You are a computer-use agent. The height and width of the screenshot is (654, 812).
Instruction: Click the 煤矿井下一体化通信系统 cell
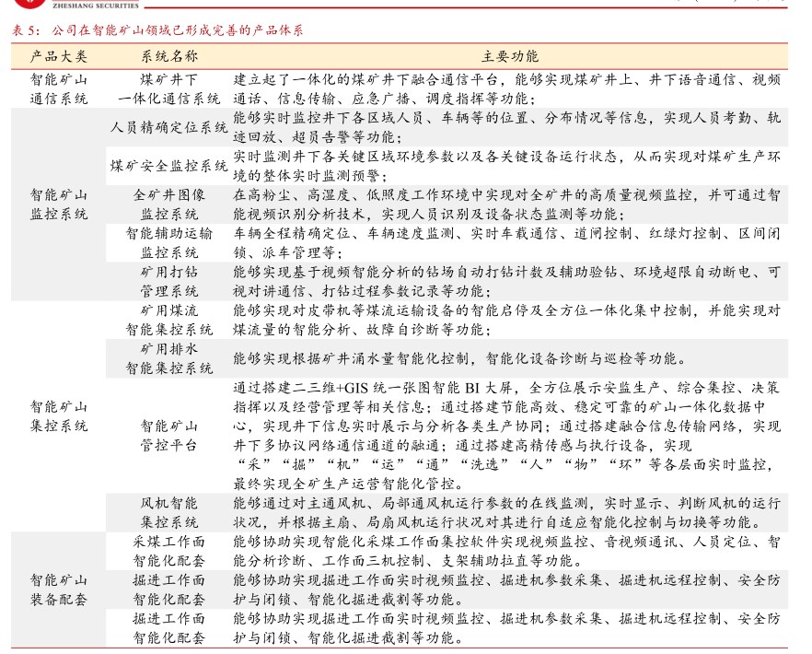pos(168,88)
